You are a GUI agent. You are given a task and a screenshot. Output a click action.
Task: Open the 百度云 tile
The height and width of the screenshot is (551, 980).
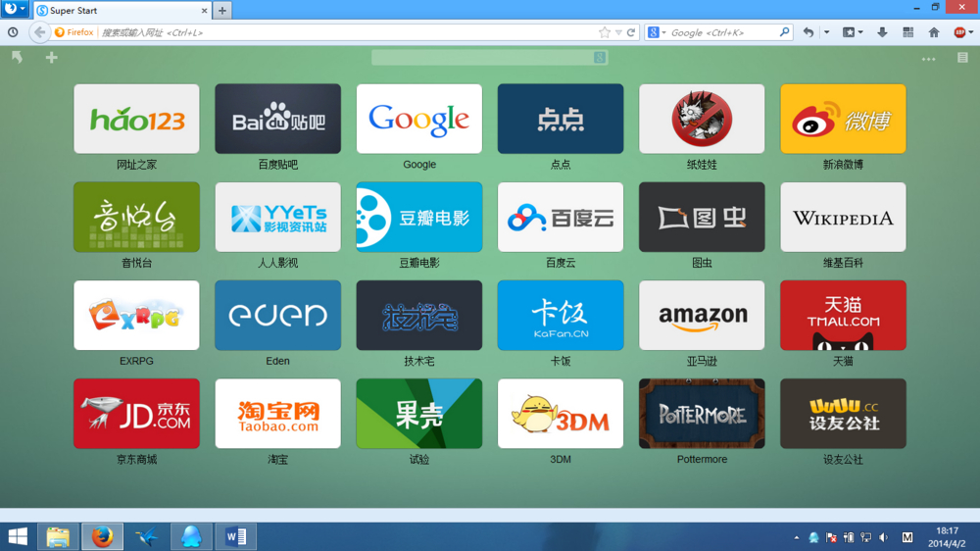[x=560, y=217]
